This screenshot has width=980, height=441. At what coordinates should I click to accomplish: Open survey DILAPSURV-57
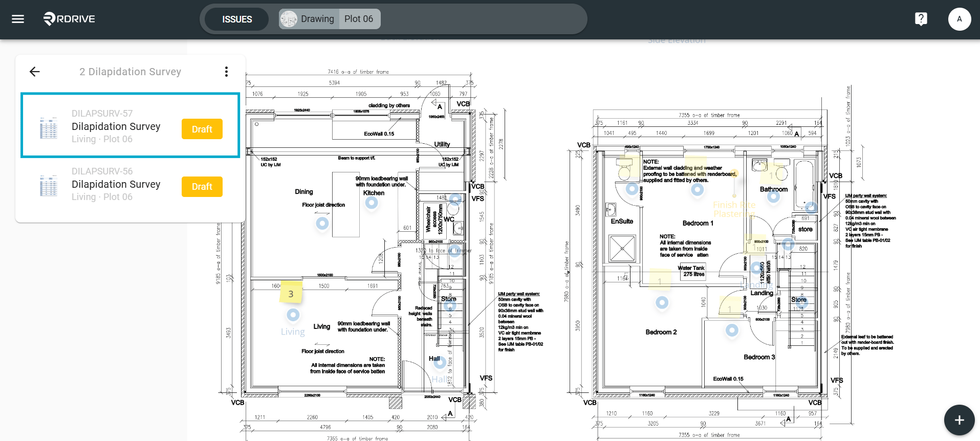[x=130, y=125]
